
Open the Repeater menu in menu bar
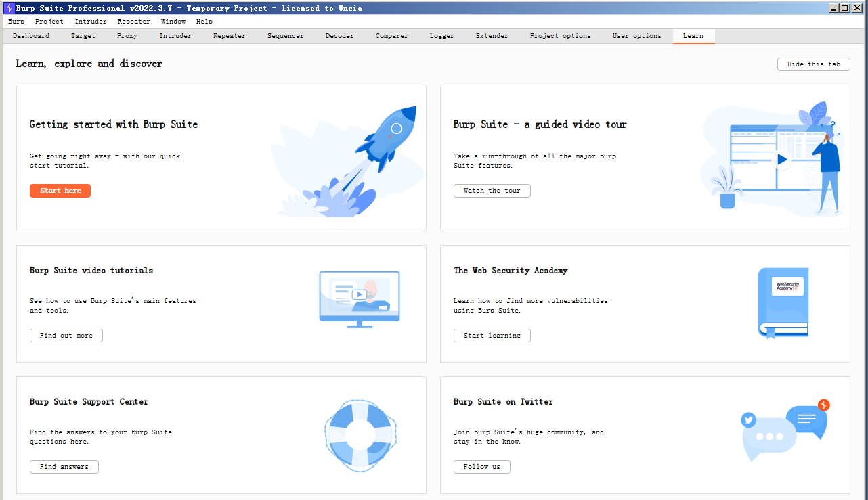coord(134,22)
